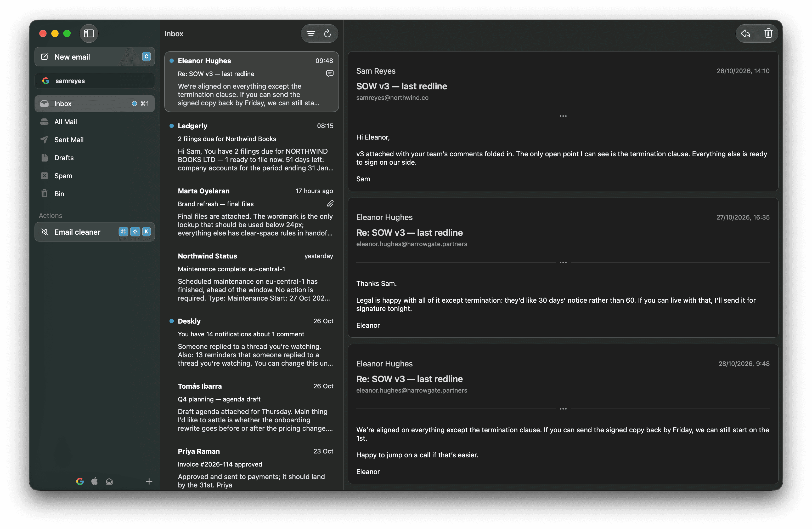
Task: Open Northwind Status maintenance email
Action: tap(251, 277)
